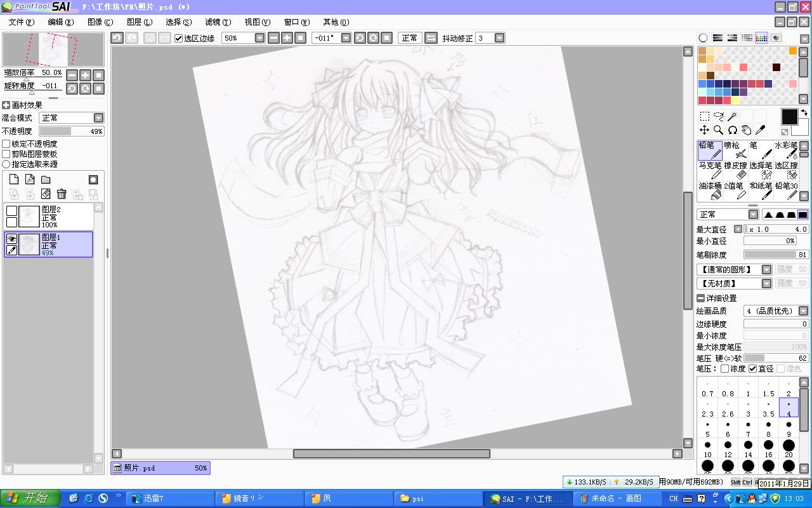Select the 油漆桶 paint bucket tool
812x508 pixels.
(x=710, y=190)
